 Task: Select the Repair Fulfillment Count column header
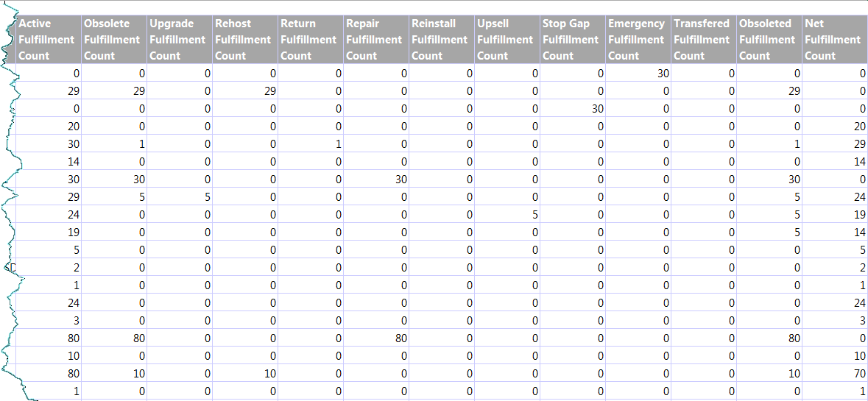click(x=376, y=40)
